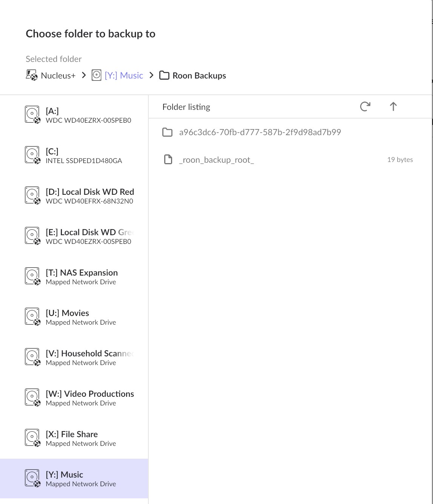Select the _roon_backup_root_ file entry
The height and width of the screenshot is (504, 433).
tap(216, 160)
